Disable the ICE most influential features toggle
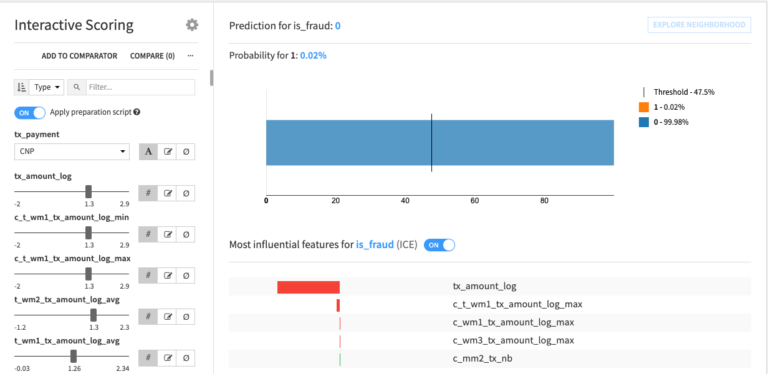The width and height of the screenshot is (768, 374). point(439,245)
